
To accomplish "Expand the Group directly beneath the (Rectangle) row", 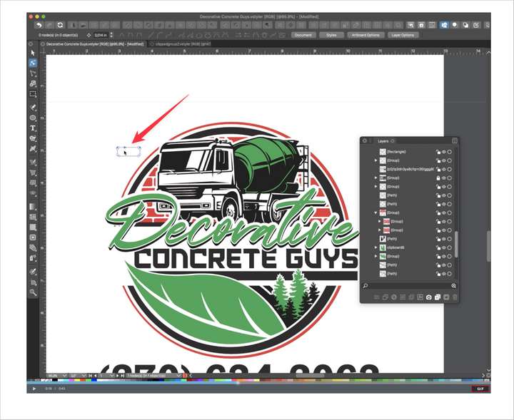I will (x=376, y=160).
